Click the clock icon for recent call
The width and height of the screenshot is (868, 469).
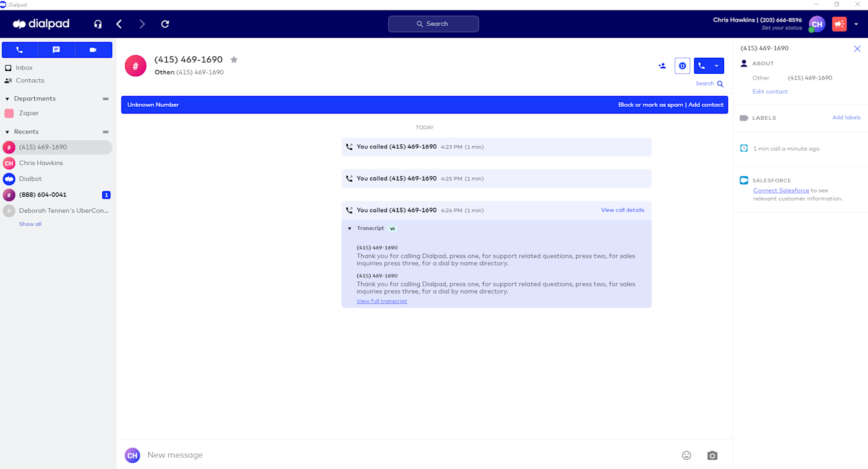tap(744, 148)
